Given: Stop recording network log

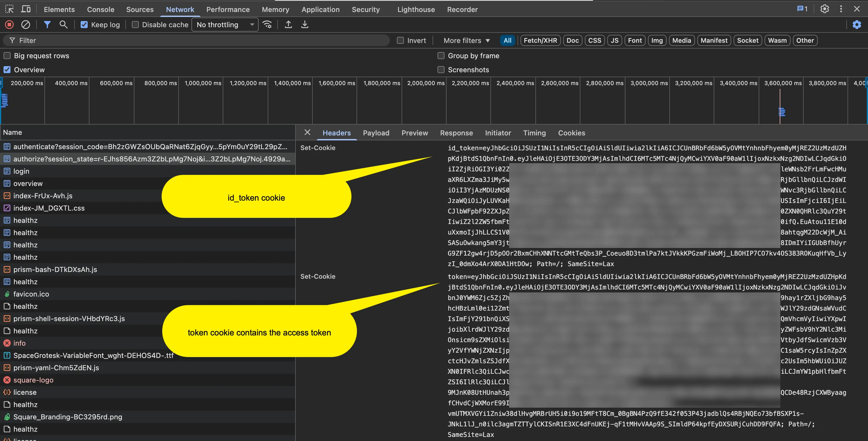Looking at the screenshot, I should [x=9, y=25].
